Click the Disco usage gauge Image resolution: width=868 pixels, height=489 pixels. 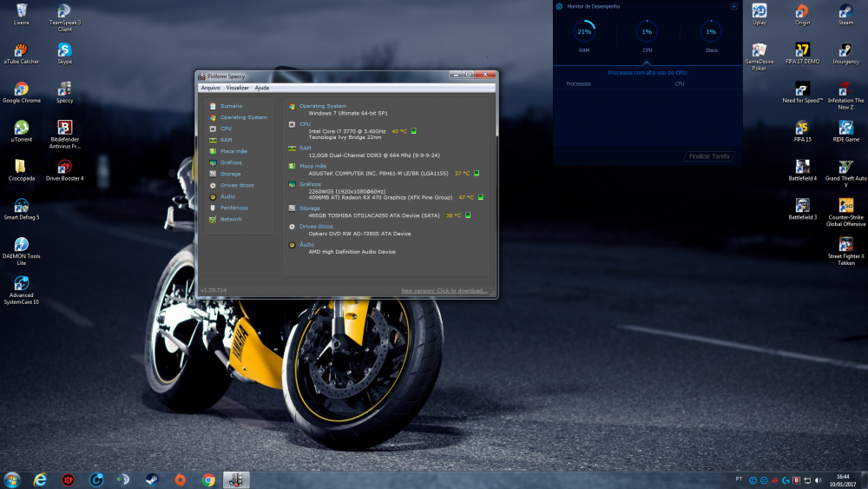point(711,32)
